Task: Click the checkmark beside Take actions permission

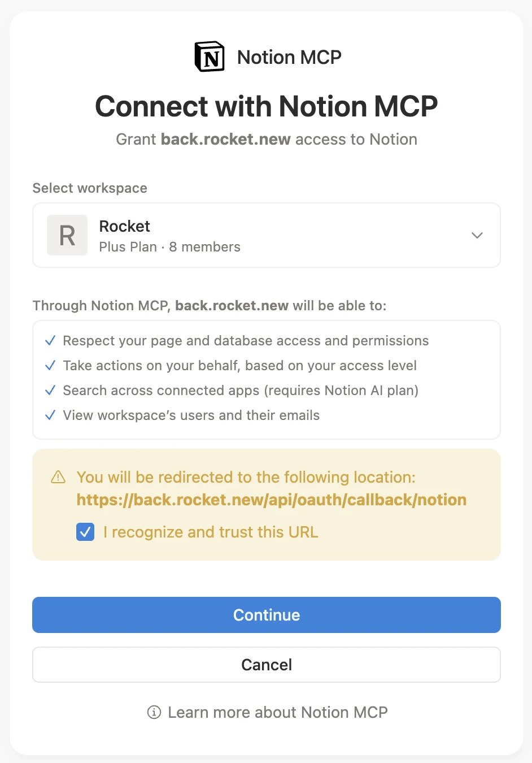Action: click(50, 365)
